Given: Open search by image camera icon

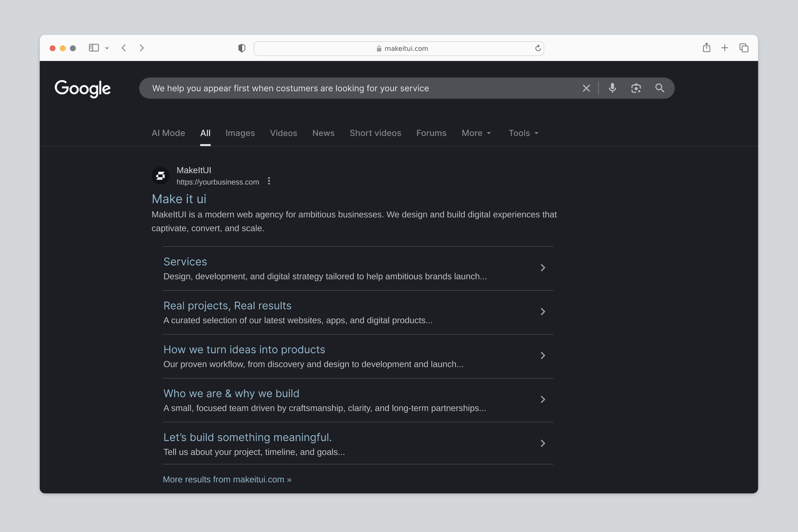Looking at the screenshot, I should tap(636, 88).
